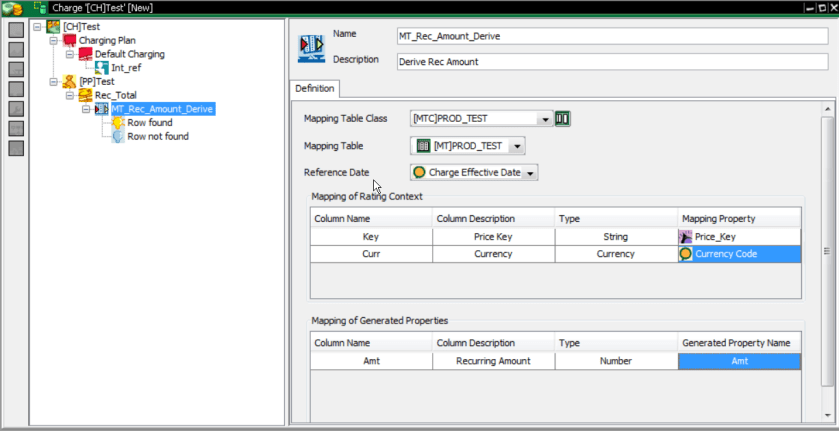Viewport: 839px width, 431px height.
Task: Click the large mapping table icon beside Name
Action: coord(311,48)
